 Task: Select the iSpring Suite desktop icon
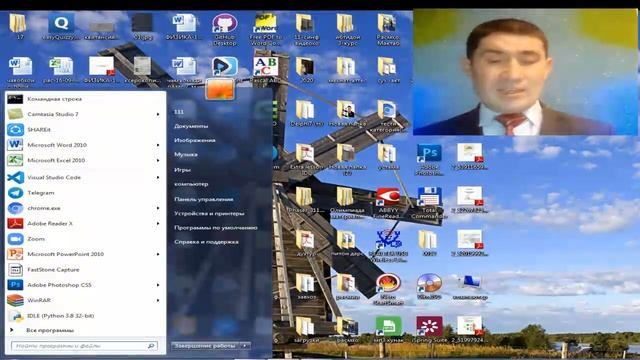429,329
